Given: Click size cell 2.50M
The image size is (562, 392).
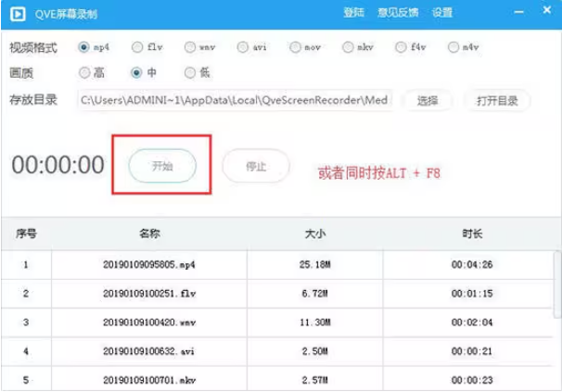Looking at the screenshot, I should click(x=315, y=351).
